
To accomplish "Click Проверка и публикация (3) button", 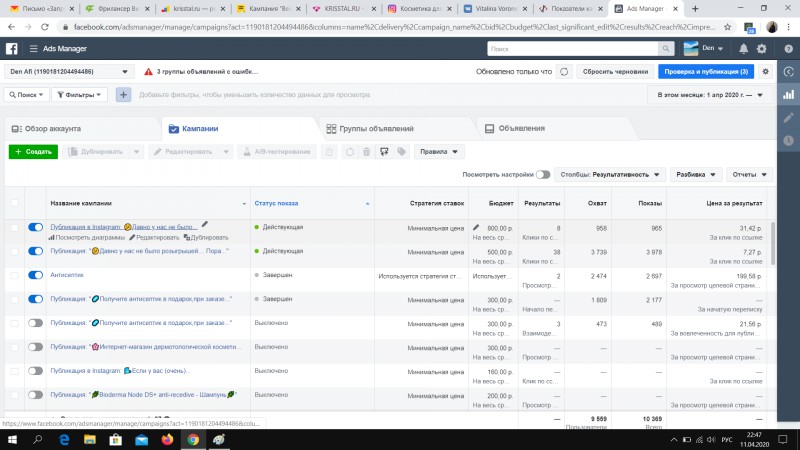I will tap(706, 71).
